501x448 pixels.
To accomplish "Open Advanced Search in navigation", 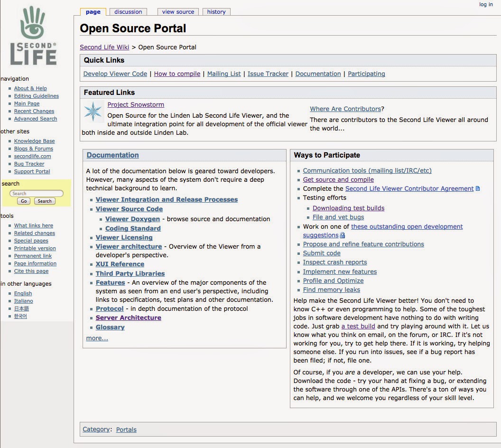I will coord(36,119).
